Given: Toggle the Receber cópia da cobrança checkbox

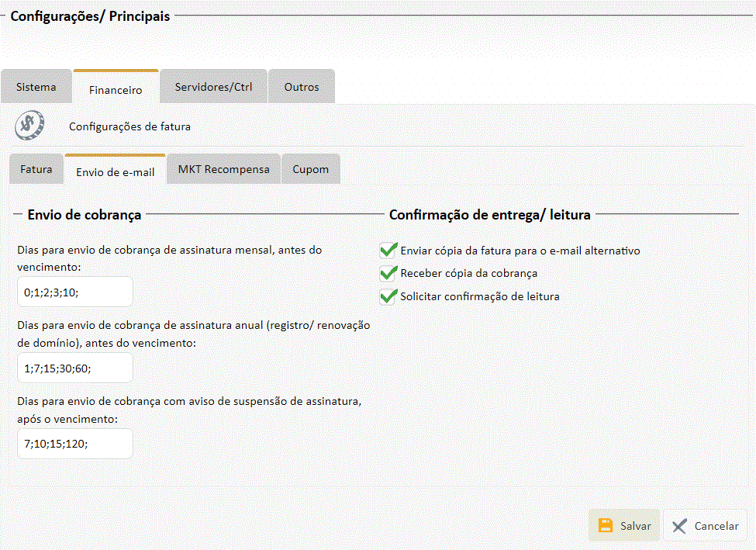Looking at the screenshot, I should pyautogui.click(x=388, y=273).
